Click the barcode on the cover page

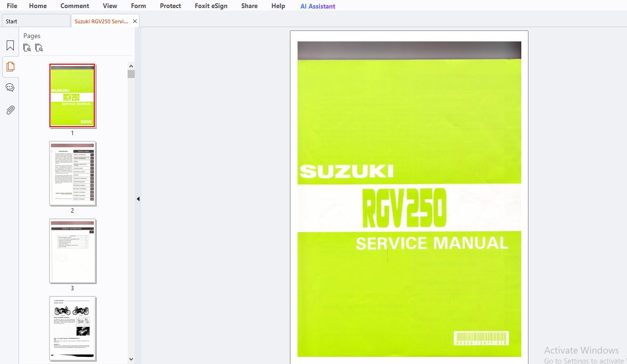pos(481,337)
